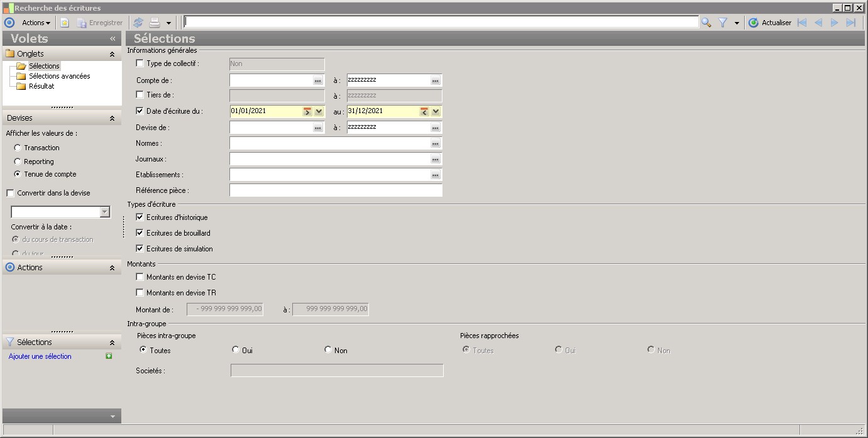868x438 pixels.
Task: Open lookup button for Etablissements field
Action: [436, 175]
